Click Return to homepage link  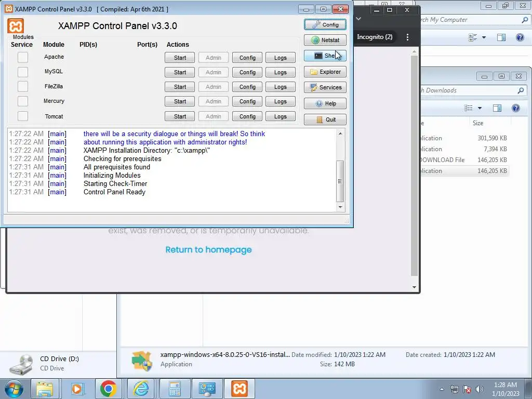tap(209, 250)
